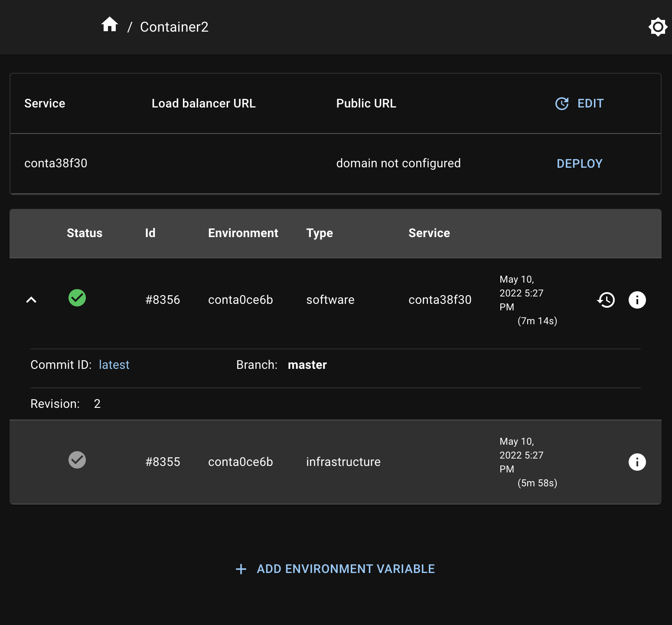Click 'domain not configured' text
Screen dimensions: 672x625
[x=398, y=163]
